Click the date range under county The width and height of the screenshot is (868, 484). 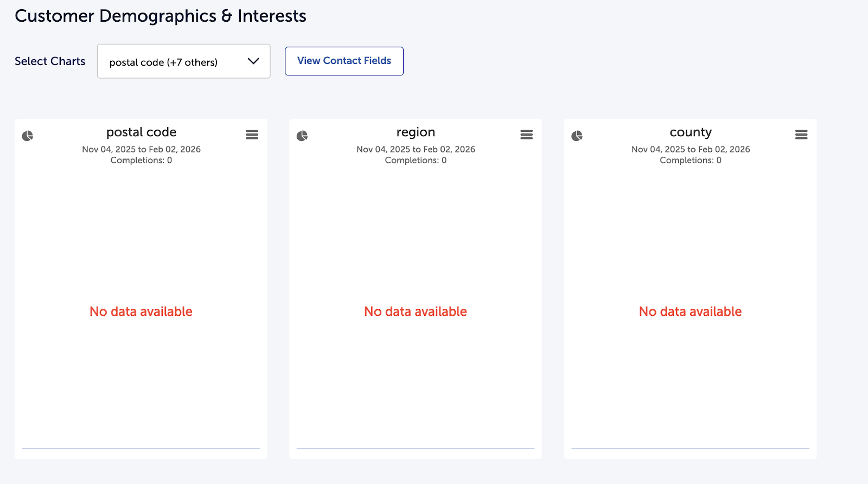[691, 149]
